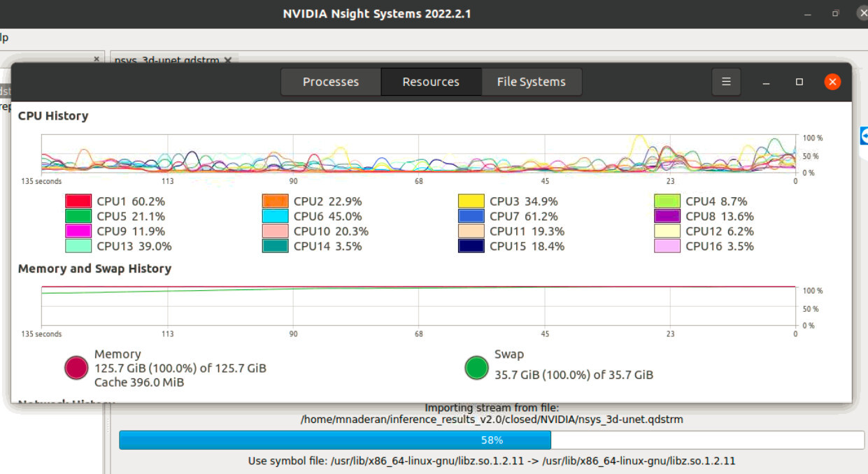Click the CPU History graph

[418, 154]
